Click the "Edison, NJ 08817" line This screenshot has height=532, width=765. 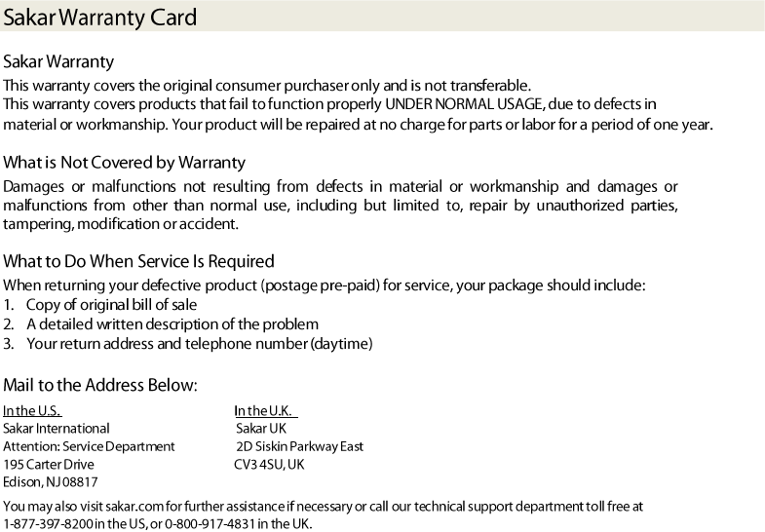coord(51,482)
